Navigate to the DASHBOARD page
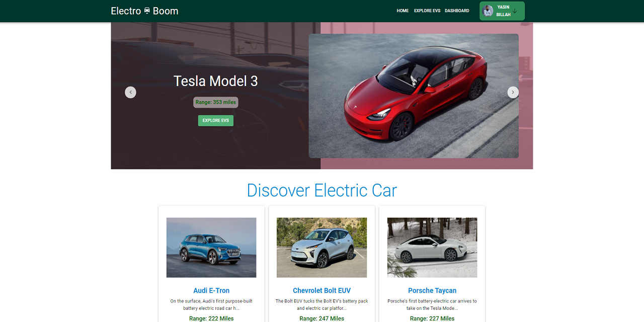This screenshot has width=644, height=322. click(456, 11)
